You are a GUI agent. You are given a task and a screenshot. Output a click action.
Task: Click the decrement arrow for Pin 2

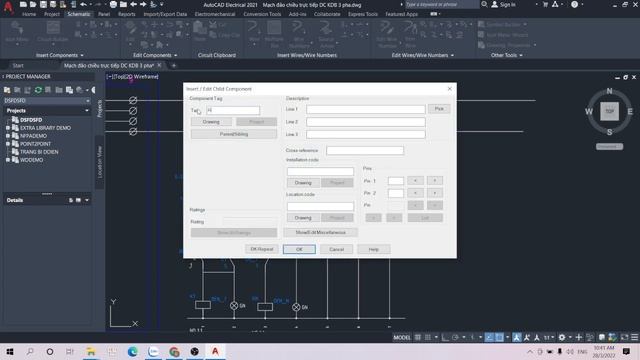415,193
